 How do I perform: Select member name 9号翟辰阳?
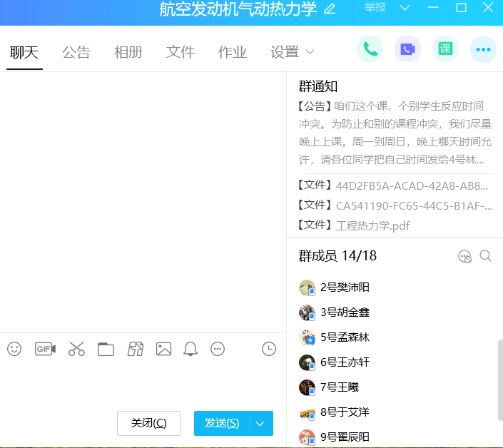pyautogui.click(x=345, y=437)
